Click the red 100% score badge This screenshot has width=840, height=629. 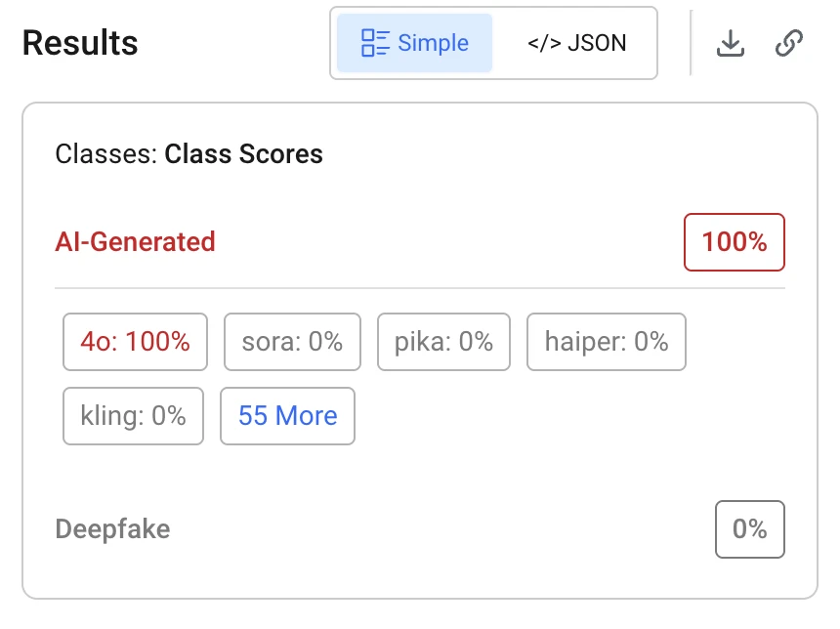[735, 242]
